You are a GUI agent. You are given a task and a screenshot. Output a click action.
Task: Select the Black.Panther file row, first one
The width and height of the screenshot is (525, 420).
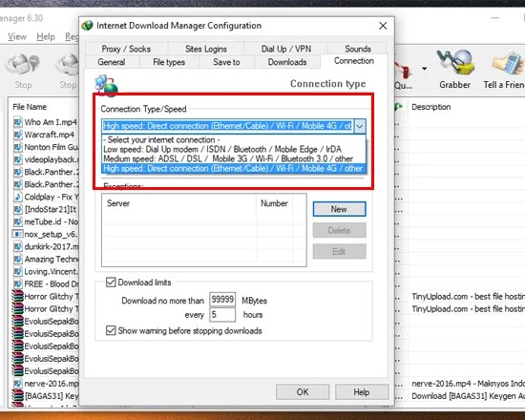coord(46,172)
